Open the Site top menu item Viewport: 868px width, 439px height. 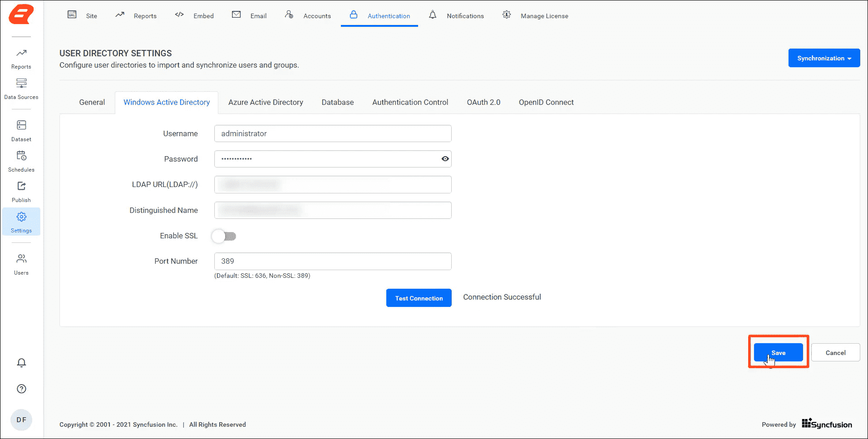92,16
